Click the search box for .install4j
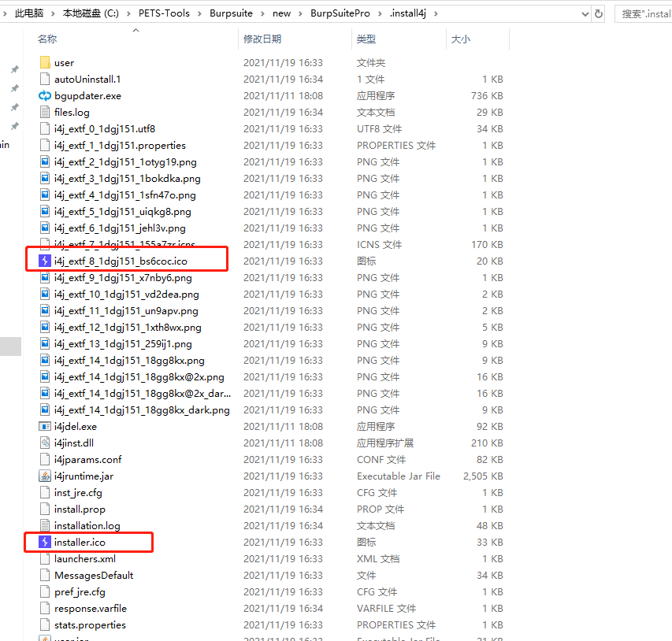This screenshot has height=641, width=672. [x=644, y=13]
